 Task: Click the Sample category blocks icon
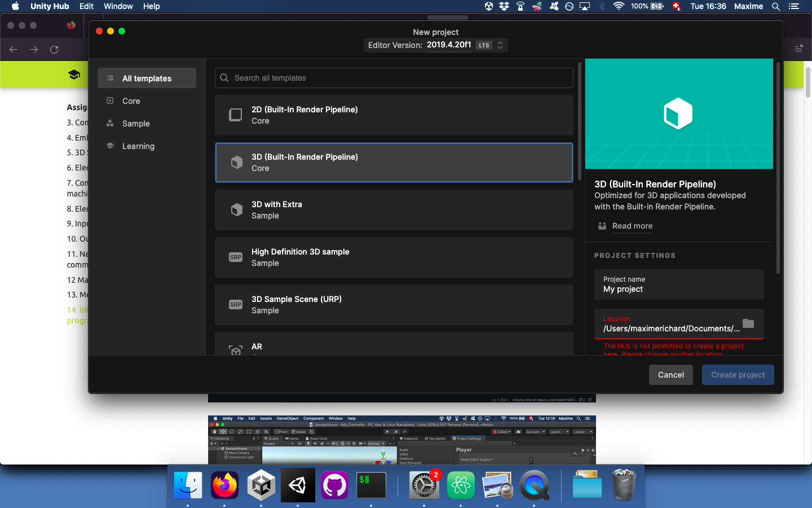click(110, 123)
